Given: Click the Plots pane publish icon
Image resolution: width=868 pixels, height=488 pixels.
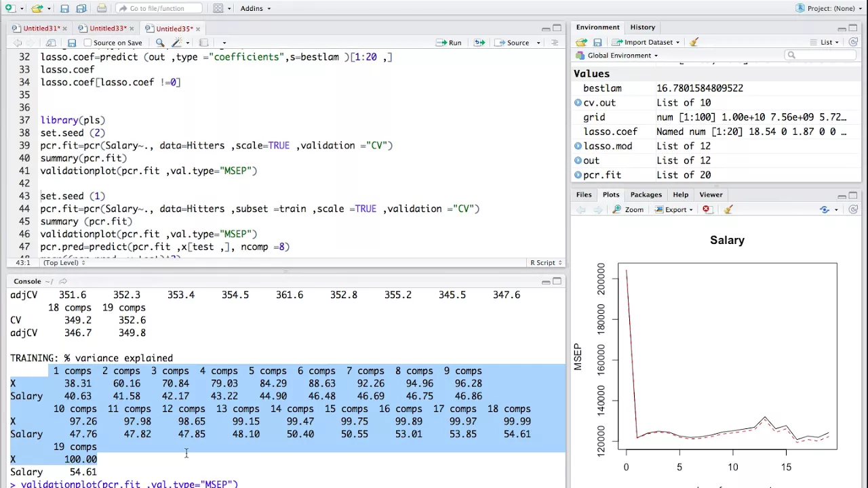Looking at the screenshot, I should point(825,209).
